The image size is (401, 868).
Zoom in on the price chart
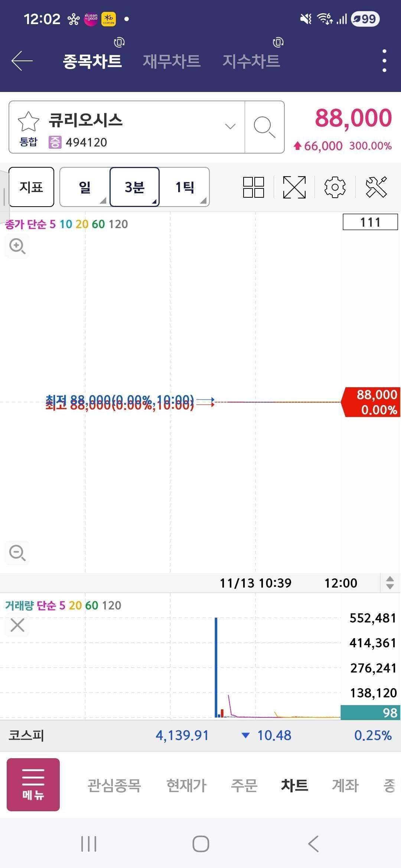tap(17, 246)
